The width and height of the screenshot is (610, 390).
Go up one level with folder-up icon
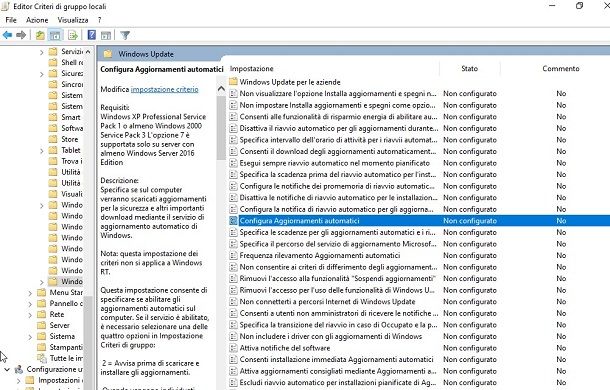click(x=40, y=35)
